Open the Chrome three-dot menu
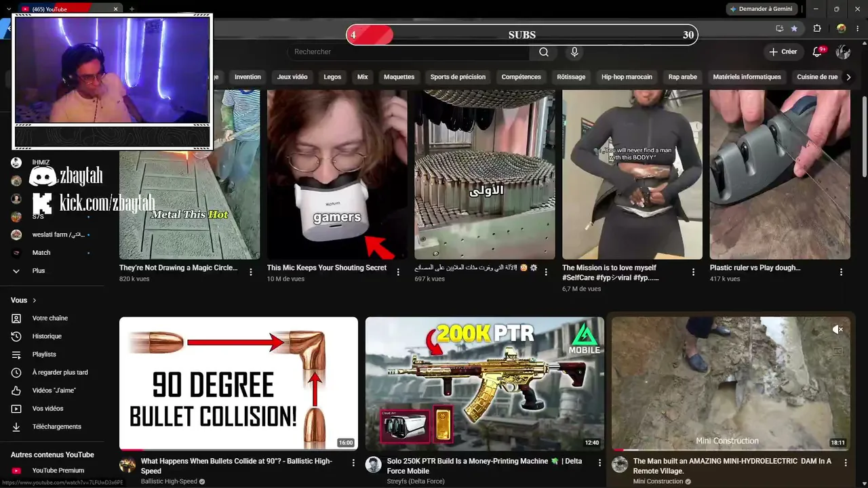The width and height of the screenshot is (868, 488). (859, 28)
